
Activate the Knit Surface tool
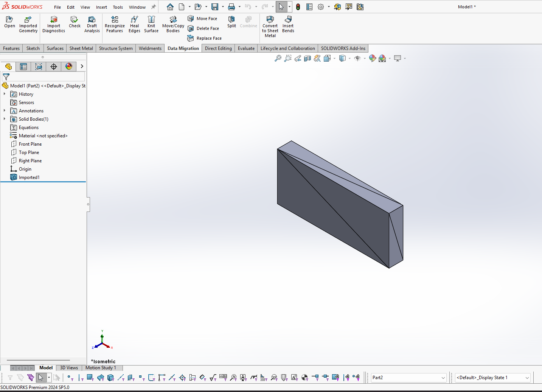(151, 23)
